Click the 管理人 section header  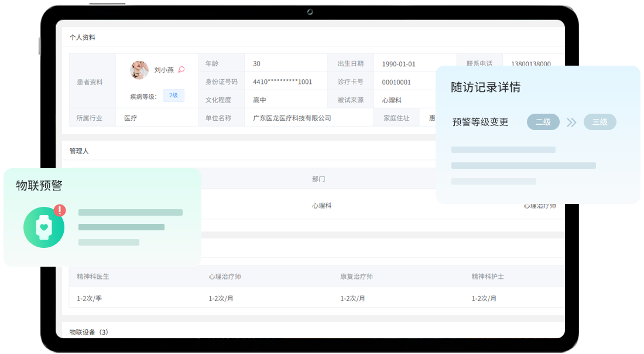79,151
